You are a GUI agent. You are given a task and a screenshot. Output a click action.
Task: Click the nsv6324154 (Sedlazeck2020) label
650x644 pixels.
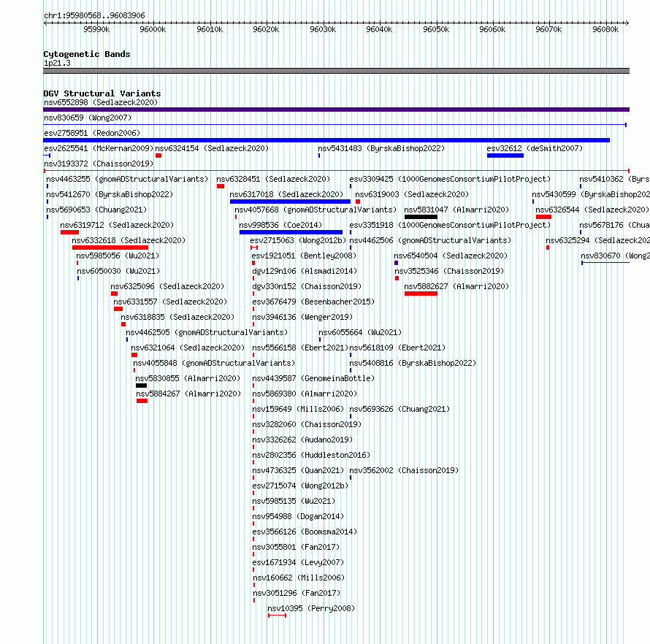coord(212,148)
